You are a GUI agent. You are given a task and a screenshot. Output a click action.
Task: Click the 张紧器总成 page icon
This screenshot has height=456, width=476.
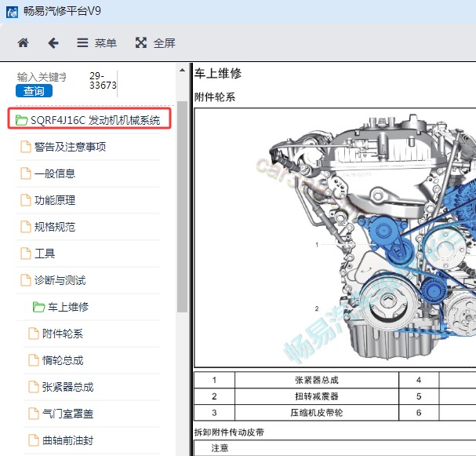point(34,387)
